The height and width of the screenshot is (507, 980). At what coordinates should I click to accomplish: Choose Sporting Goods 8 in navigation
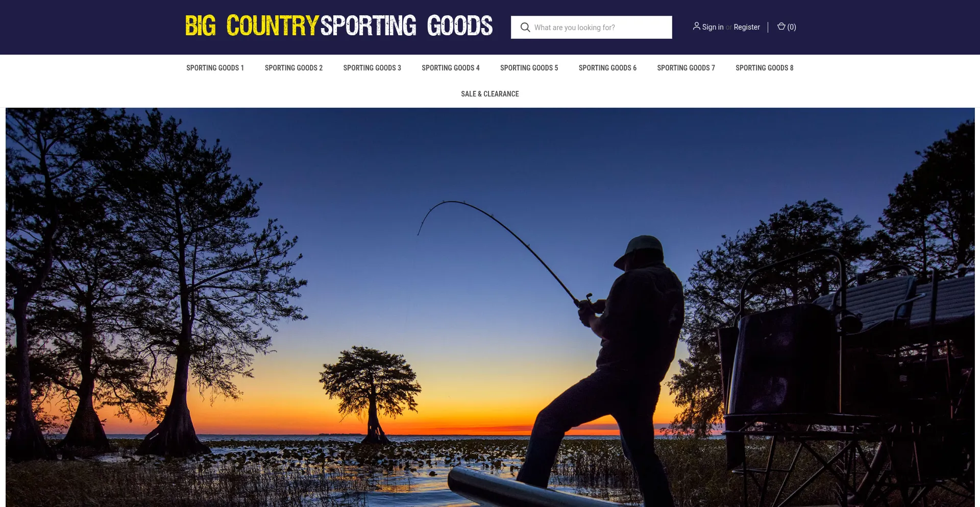click(x=764, y=68)
